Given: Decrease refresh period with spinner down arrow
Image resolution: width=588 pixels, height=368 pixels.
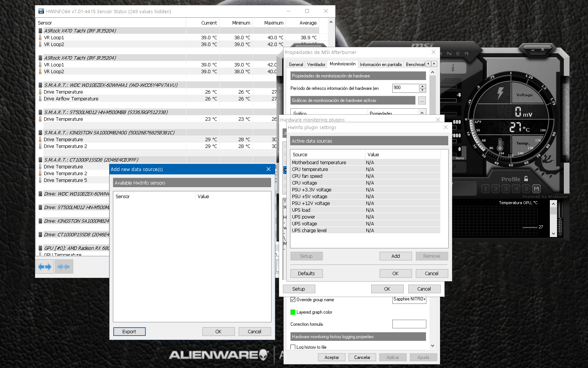Looking at the screenshot, I should pos(423,90).
